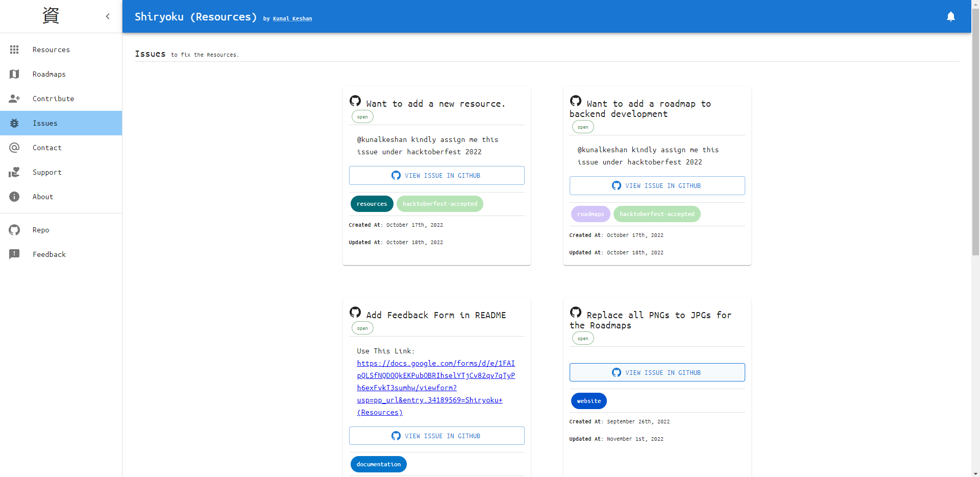
Task: Navigate to the Support page
Action: [61, 172]
